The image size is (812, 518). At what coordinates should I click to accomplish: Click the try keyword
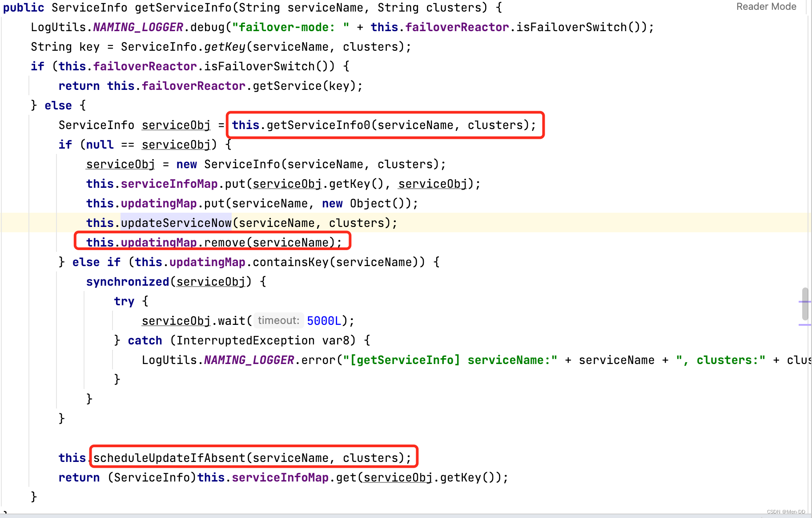click(124, 301)
